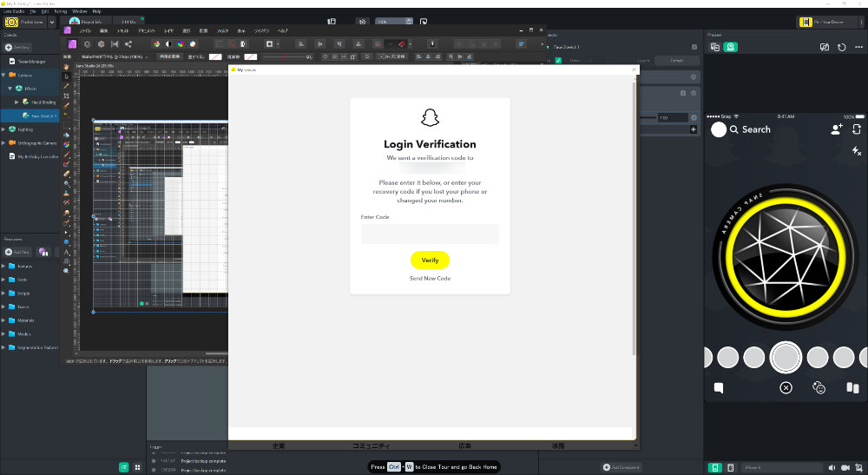The image size is (868, 475).
Task: Apply Auto Contrast half-circle icon
Action: point(168,43)
